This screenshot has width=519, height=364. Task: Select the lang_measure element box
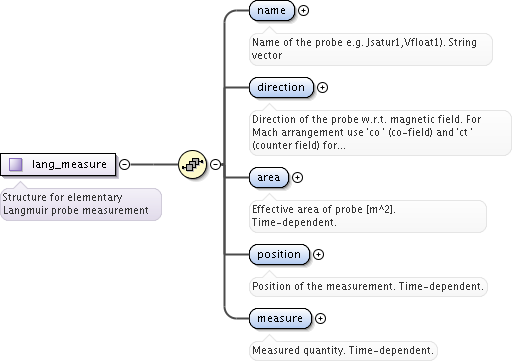[x=58, y=164]
